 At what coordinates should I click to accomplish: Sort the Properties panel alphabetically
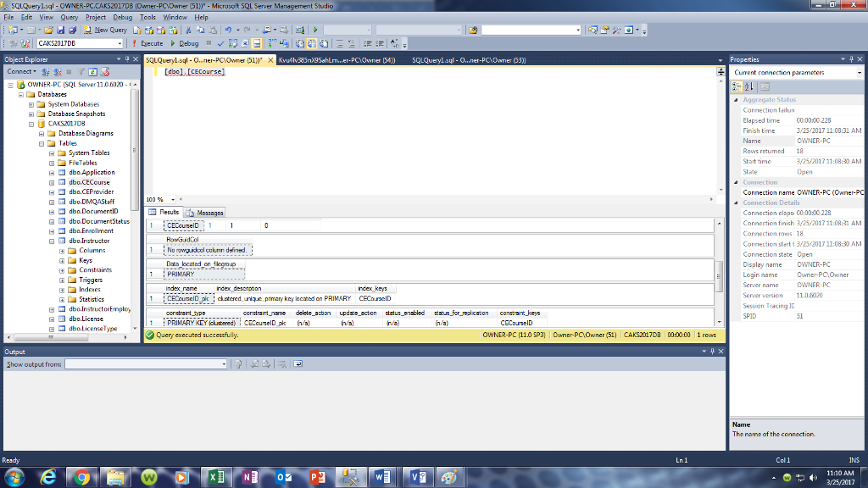coord(748,86)
